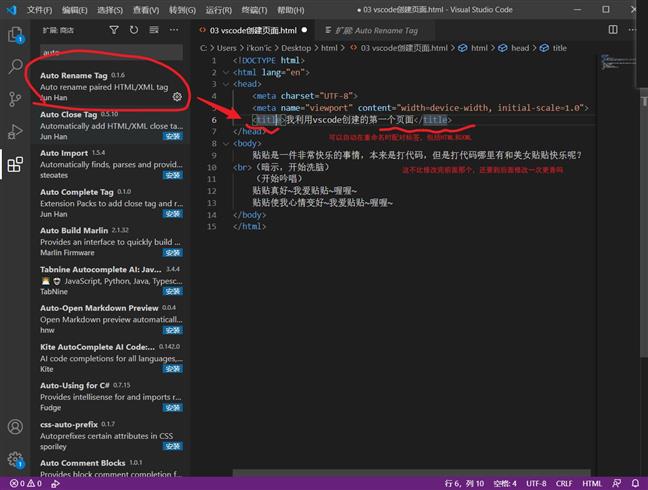This screenshot has width=648, height=490.
Task: Show errors and warnings in status bar
Action: pos(26,483)
